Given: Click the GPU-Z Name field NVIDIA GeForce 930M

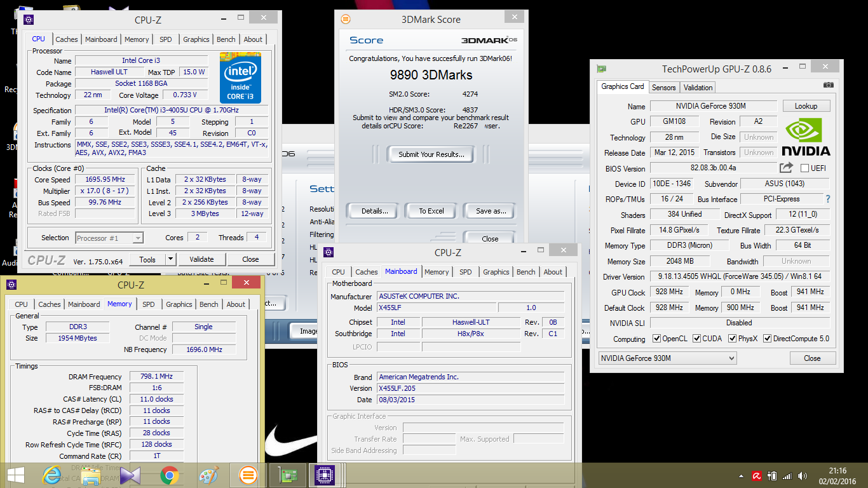Looking at the screenshot, I should (713, 106).
